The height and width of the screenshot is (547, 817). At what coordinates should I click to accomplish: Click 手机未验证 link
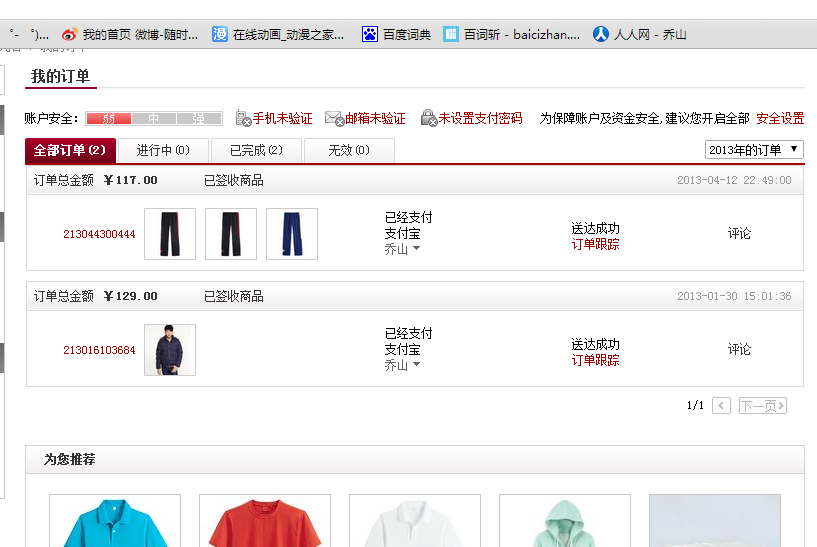[282, 118]
